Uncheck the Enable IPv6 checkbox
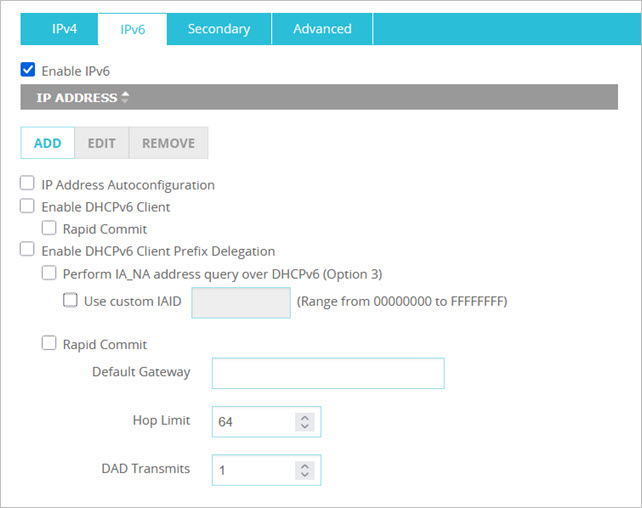642x508 pixels. (28, 71)
